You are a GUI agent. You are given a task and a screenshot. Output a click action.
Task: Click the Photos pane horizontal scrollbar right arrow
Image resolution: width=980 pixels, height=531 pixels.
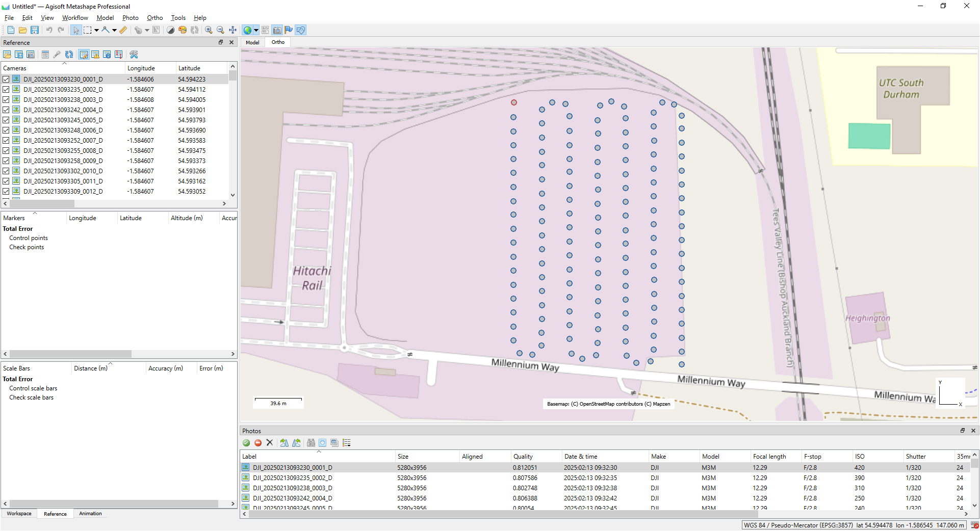966,514
